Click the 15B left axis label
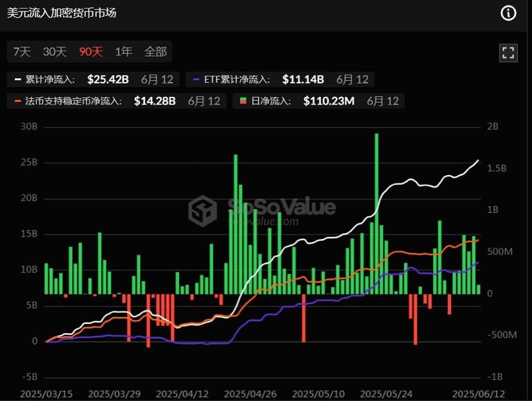 pos(29,234)
